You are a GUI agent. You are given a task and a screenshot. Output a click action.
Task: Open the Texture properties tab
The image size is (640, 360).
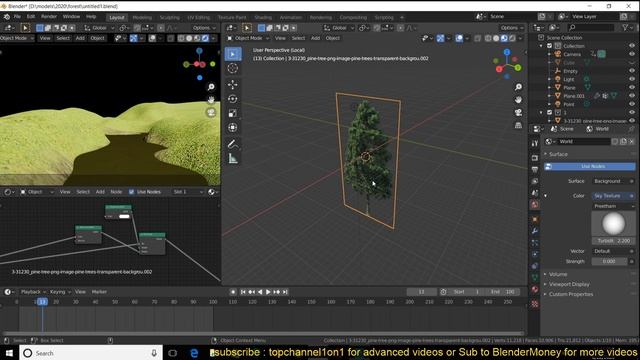pyautogui.click(x=535, y=304)
